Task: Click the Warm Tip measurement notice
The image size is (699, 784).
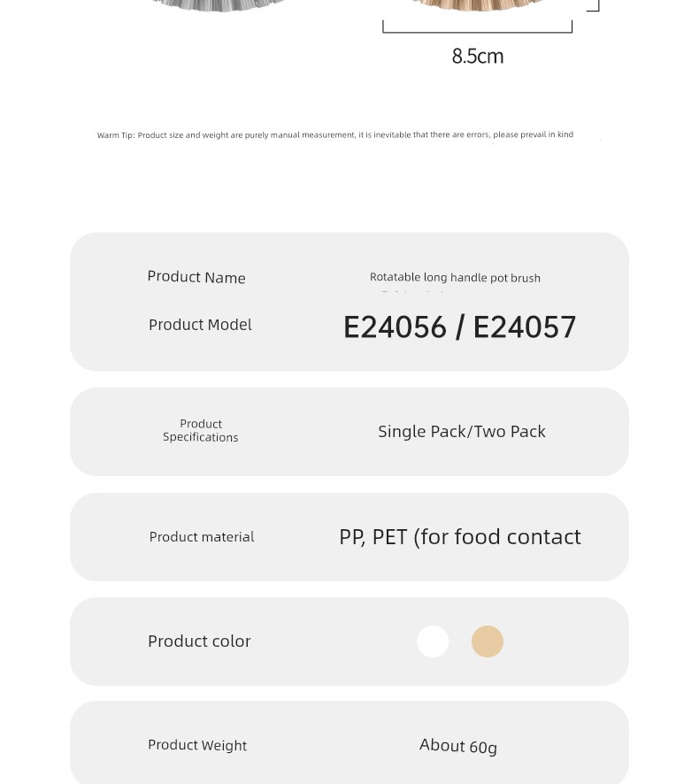Action: 335,135
